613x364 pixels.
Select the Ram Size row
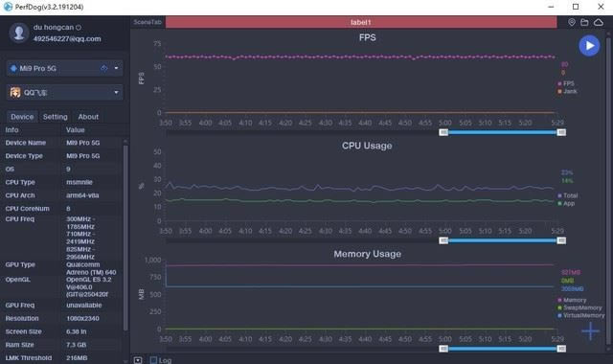(x=61, y=345)
